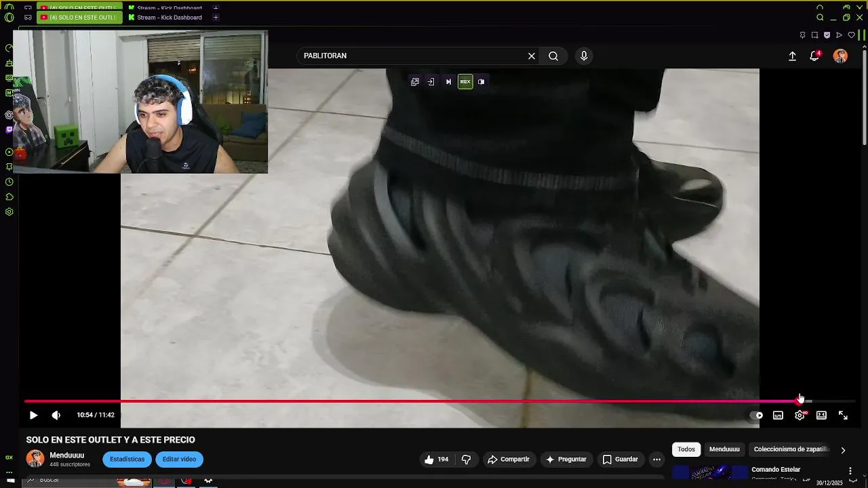Open the Player in the sidebar

9,152
